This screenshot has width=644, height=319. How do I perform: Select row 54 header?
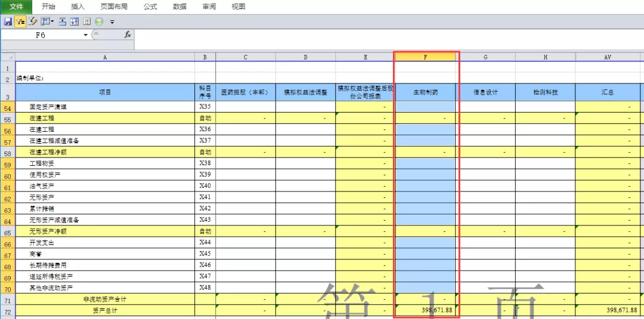tap(8, 107)
